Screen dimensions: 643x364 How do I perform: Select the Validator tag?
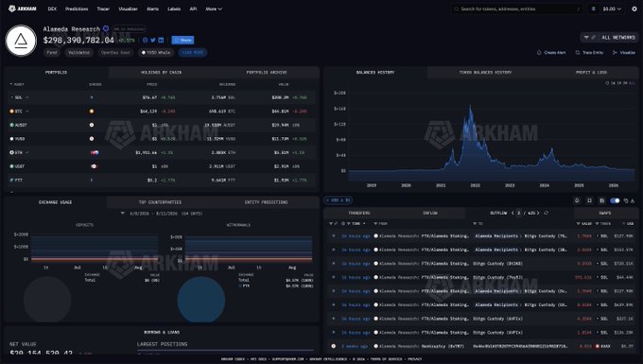pos(78,52)
